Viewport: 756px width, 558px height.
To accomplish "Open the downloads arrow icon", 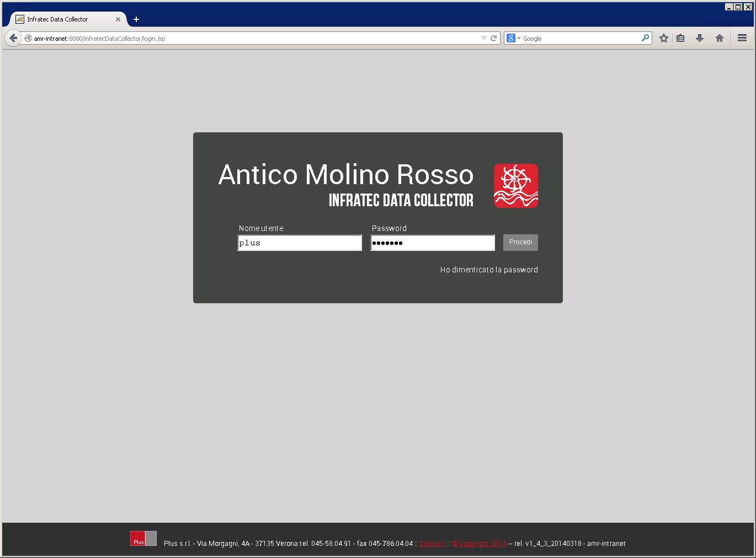I will point(700,39).
